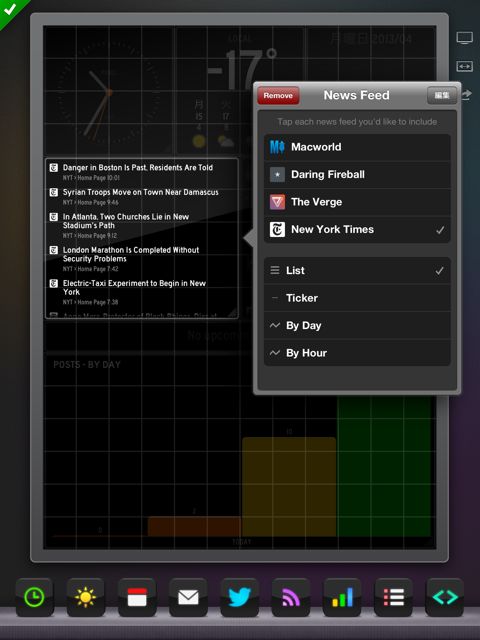The height and width of the screenshot is (640, 480).
Task: Choose the By Day chart style
Action: click(357, 326)
